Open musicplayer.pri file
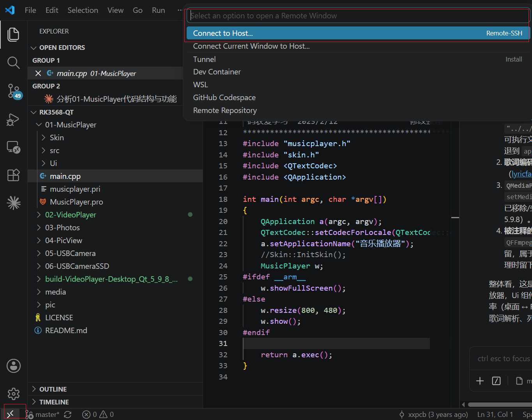Screen dimensions: 532x420 (115, 189)
